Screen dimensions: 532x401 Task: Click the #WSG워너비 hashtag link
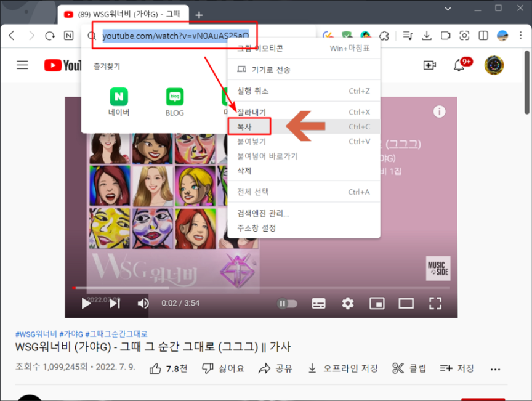tap(36, 334)
